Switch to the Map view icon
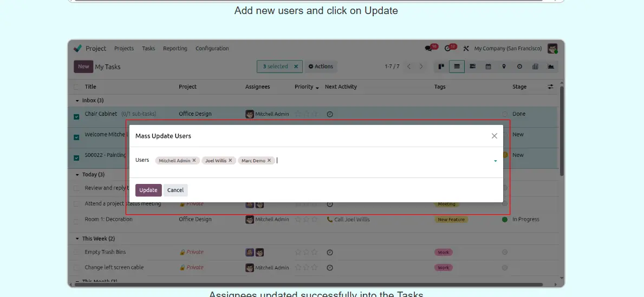The image size is (644, 297). pyautogui.click(x=504, y=67)
